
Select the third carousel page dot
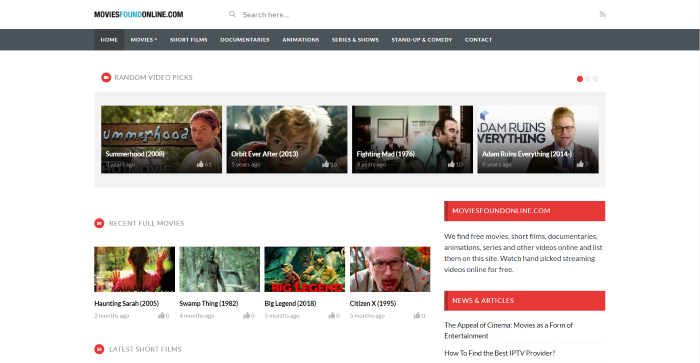click(x=596, y=79)
